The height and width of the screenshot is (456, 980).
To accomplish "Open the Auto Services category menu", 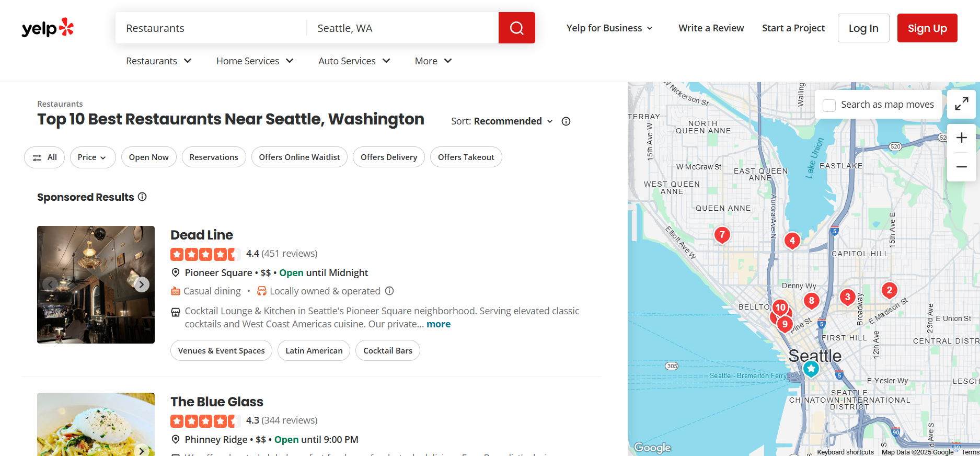I will (x=354, y=61).
